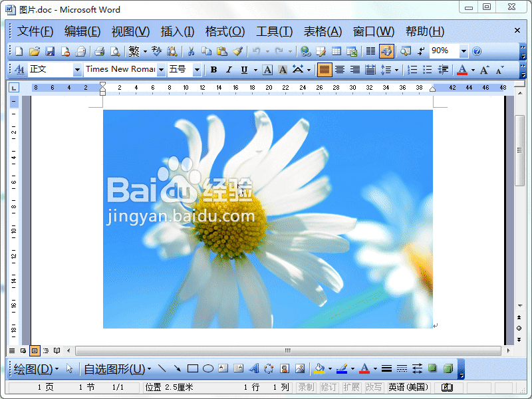This screenshot has width=532, height=399.
Task: Open the 文件(F) menu
Action: [x=35, y=31]
